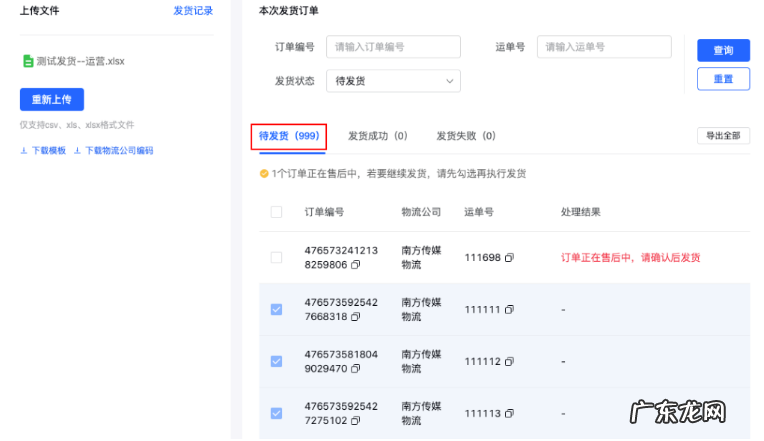The image size is (764, 441).
Task: Switch to the 待发货 (999) tab
Action: tap(289, 136)
